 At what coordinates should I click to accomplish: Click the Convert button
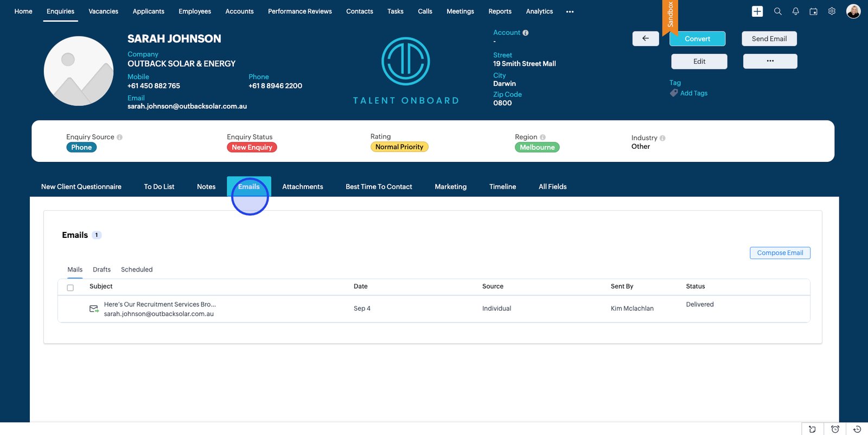click(697, 39)
